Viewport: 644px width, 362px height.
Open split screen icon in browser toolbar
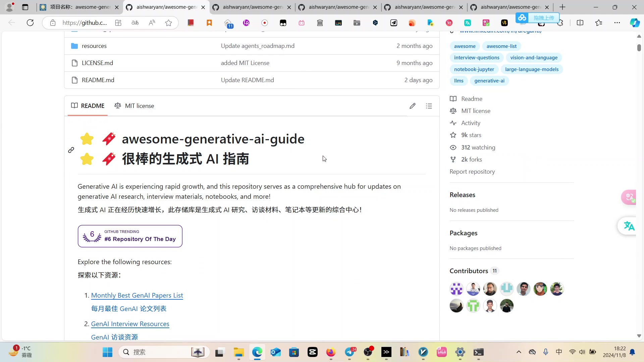coord(580,23)
